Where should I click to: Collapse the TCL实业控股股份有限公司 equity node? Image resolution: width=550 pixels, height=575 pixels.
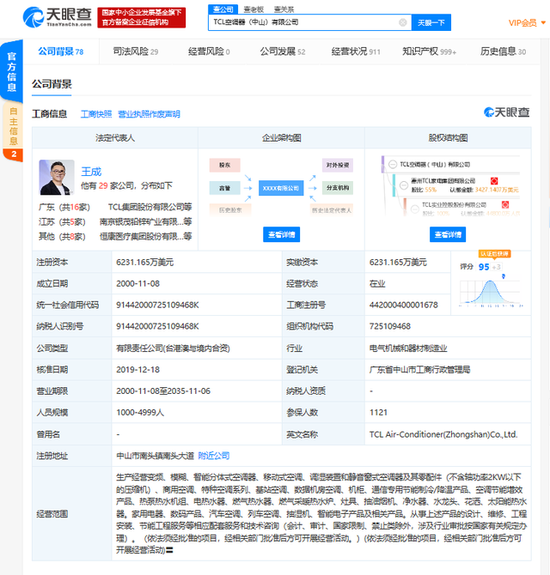click(x=415, y=209)
